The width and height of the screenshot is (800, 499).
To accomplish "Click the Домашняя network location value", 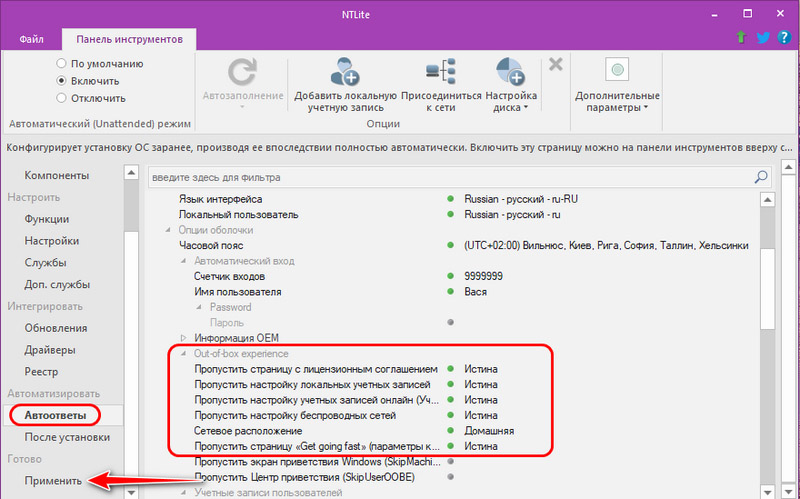I will pos(489,431).
